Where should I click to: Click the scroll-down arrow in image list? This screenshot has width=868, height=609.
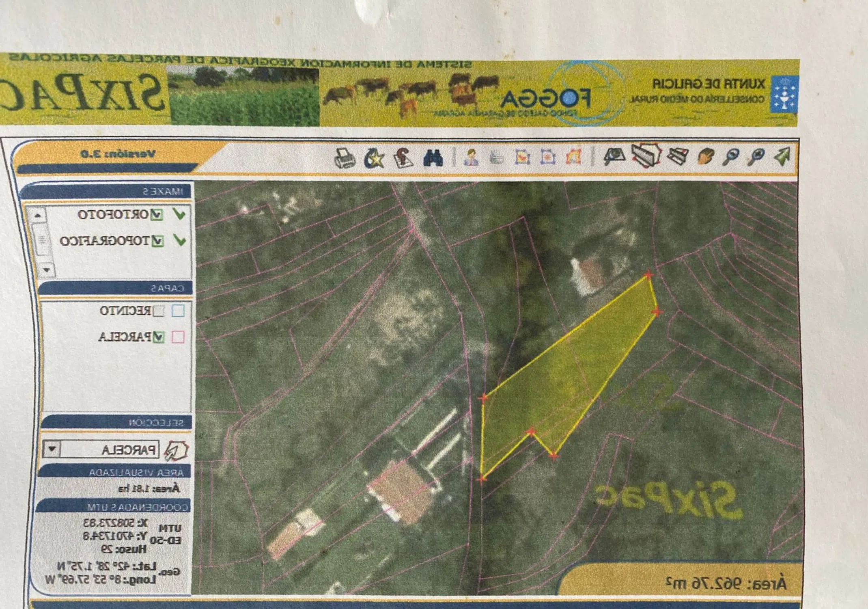[x=47, y=269]
